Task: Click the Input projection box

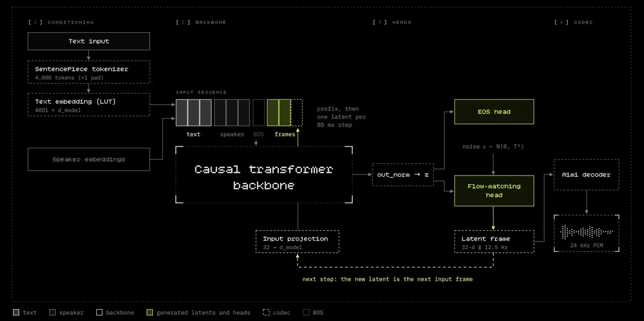Action: [x=297, y=242]
